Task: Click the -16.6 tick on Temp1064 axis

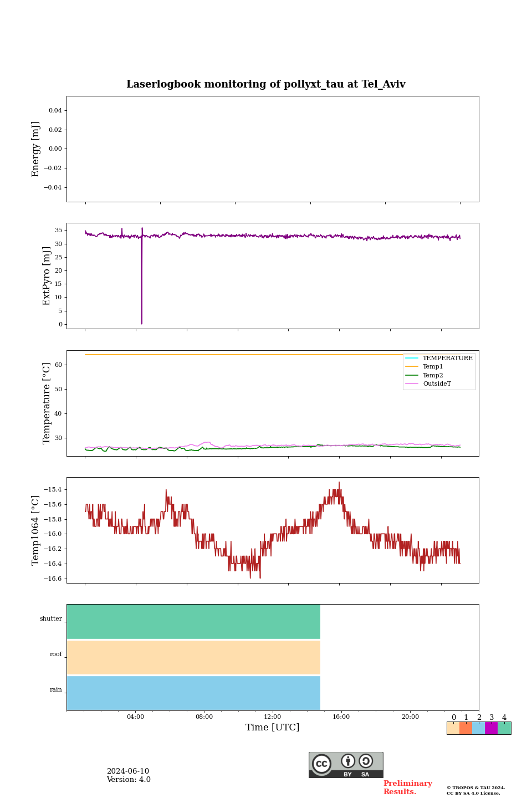Action: point(53,579)
